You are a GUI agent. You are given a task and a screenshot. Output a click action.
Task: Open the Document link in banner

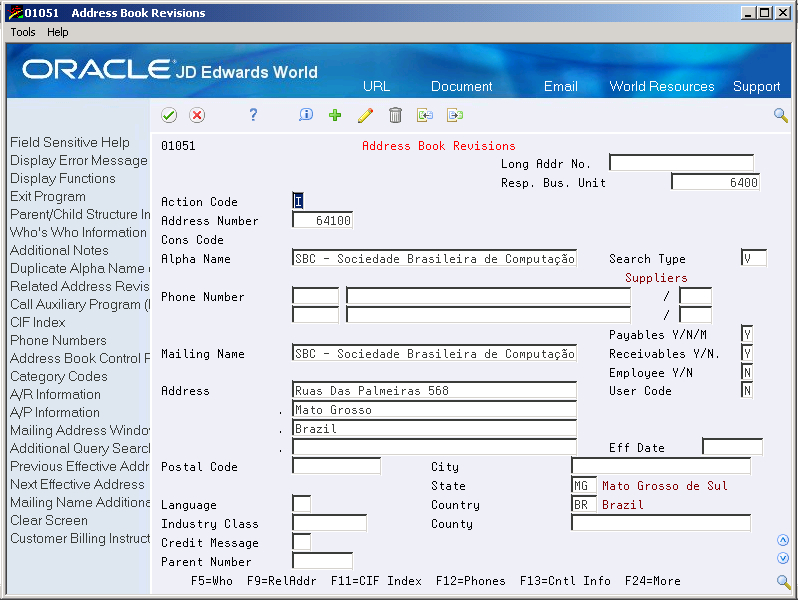coord(462,86)
